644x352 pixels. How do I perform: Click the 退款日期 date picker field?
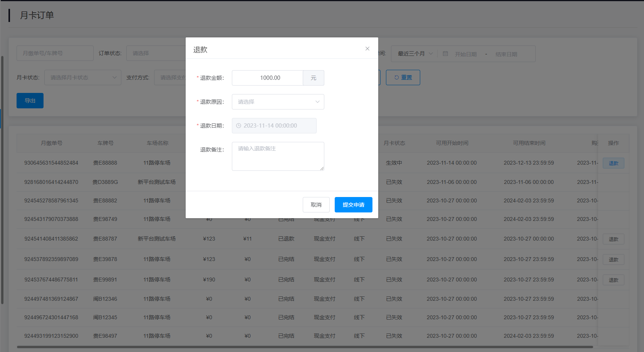click(274, 126)
